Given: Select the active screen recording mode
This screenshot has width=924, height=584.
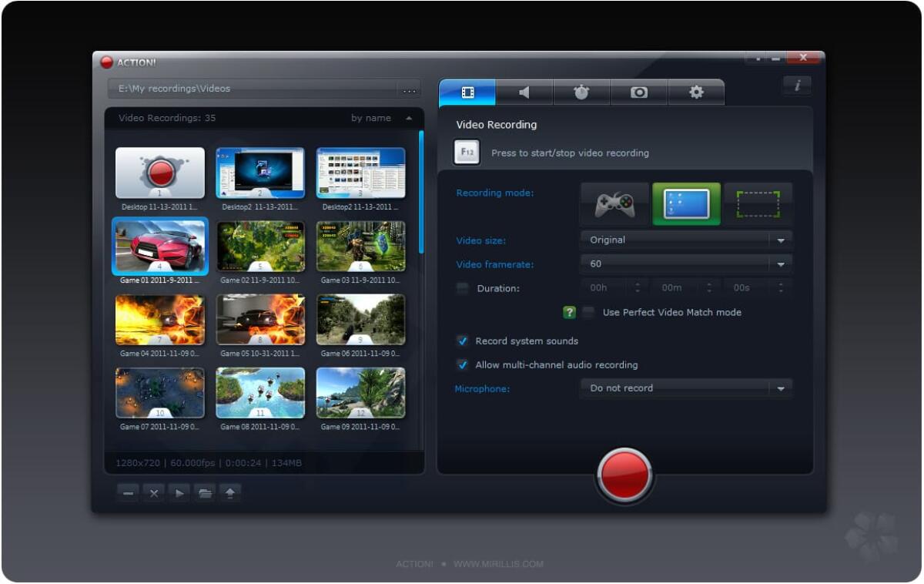Looking at the screenshot, I should click(x=685, y=203).
